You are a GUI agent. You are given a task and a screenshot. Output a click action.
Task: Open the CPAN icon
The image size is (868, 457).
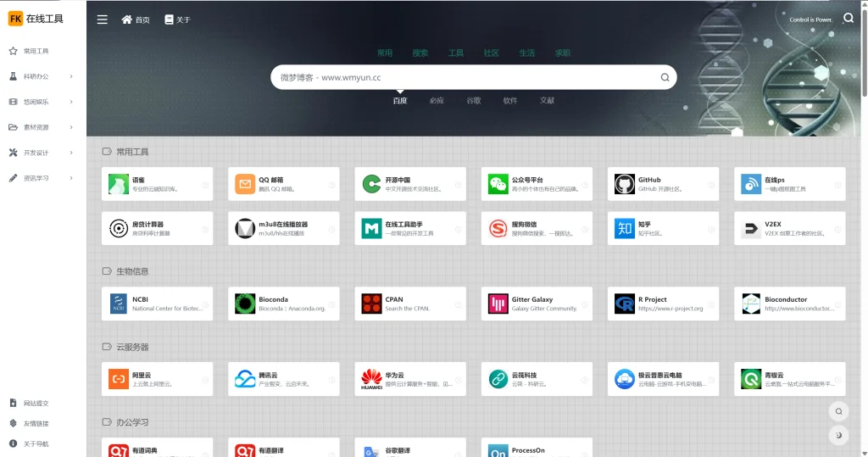371,304
